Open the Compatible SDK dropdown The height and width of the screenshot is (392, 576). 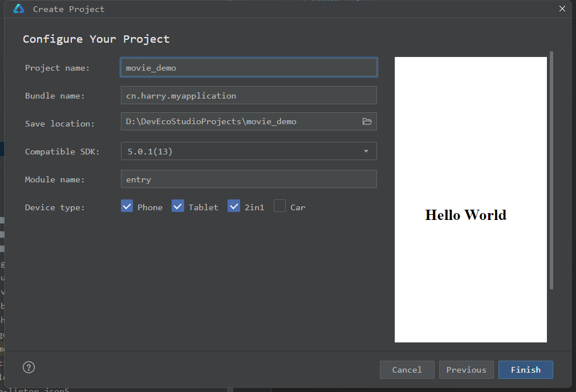click(x=249, y=151)
